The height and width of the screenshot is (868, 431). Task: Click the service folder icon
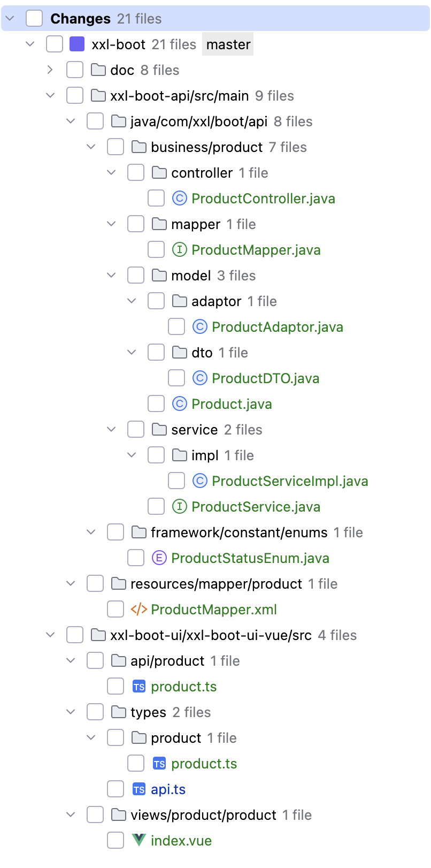[159, 429]
